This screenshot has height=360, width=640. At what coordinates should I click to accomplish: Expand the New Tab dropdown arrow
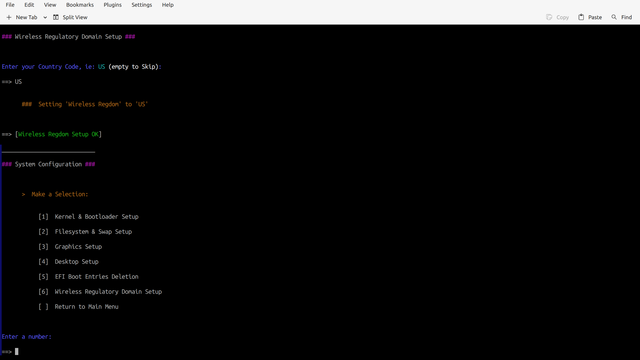(45, 17)
